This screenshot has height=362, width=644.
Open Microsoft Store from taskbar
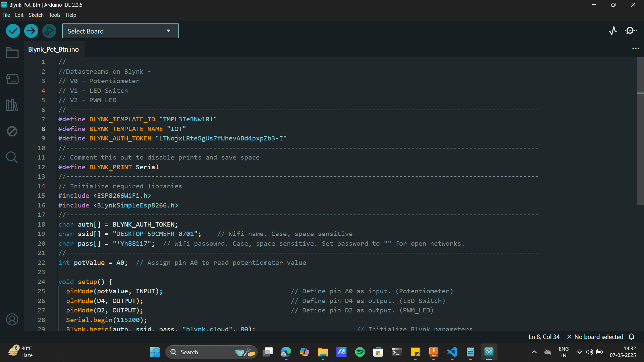378,352
